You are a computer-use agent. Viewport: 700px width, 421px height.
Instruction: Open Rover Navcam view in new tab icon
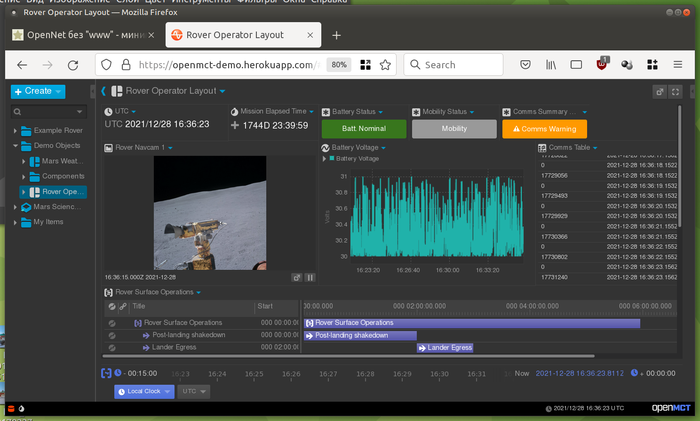[x=297, y=277]
